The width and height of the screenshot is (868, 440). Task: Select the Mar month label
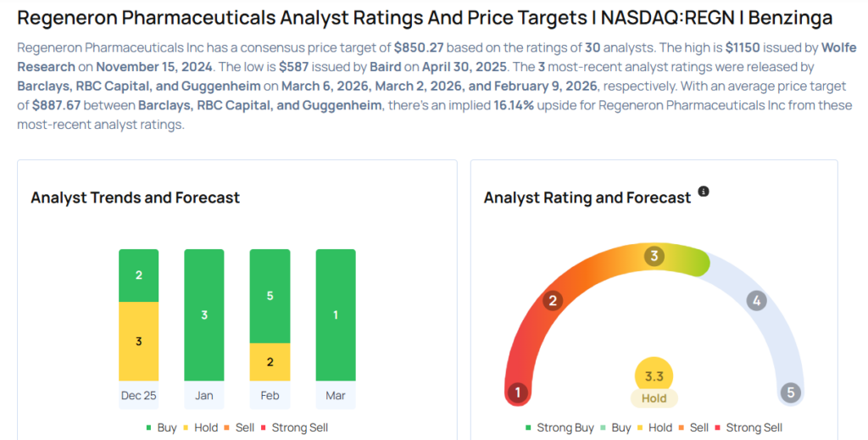[335, 395]
